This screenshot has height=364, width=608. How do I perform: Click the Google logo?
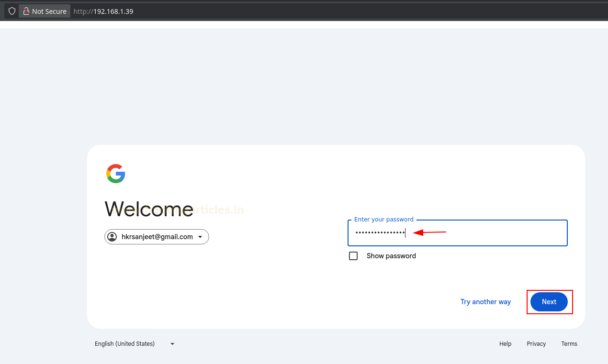coord(116,174)
